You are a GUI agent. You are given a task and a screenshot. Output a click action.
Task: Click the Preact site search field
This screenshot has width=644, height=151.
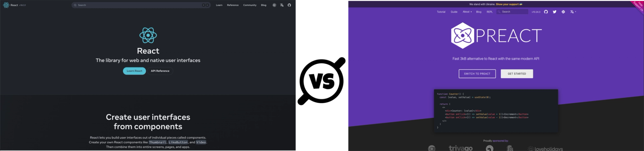512,12
